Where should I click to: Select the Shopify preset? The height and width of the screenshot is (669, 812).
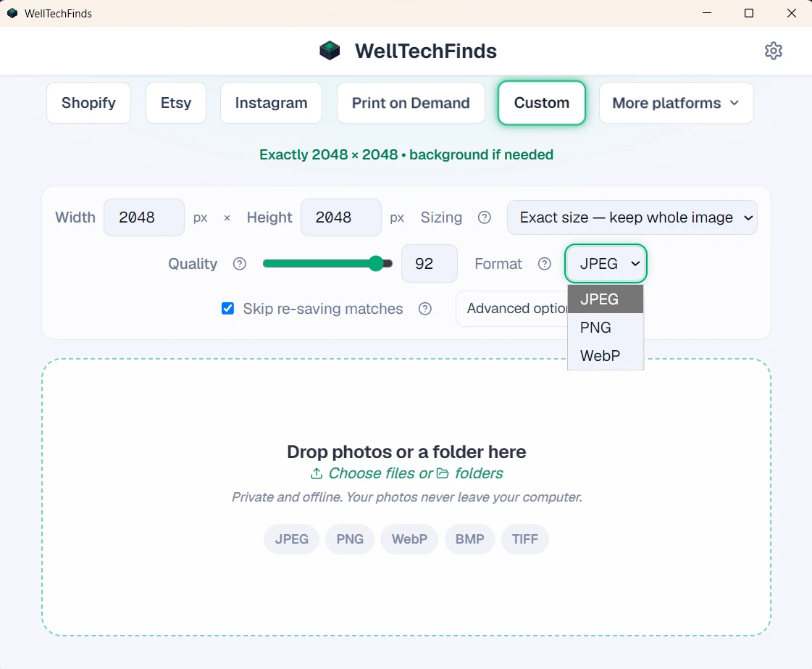coord(88,103)
